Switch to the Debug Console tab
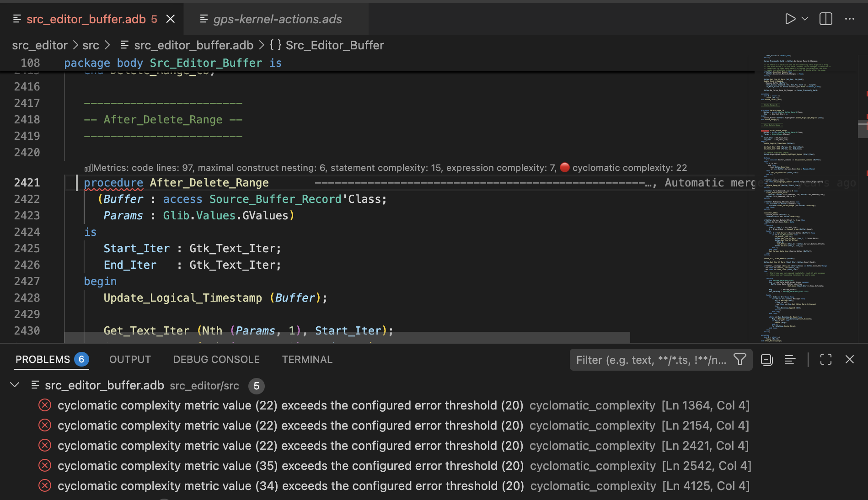This screenshot has width=868, height=500. point(216,360)
